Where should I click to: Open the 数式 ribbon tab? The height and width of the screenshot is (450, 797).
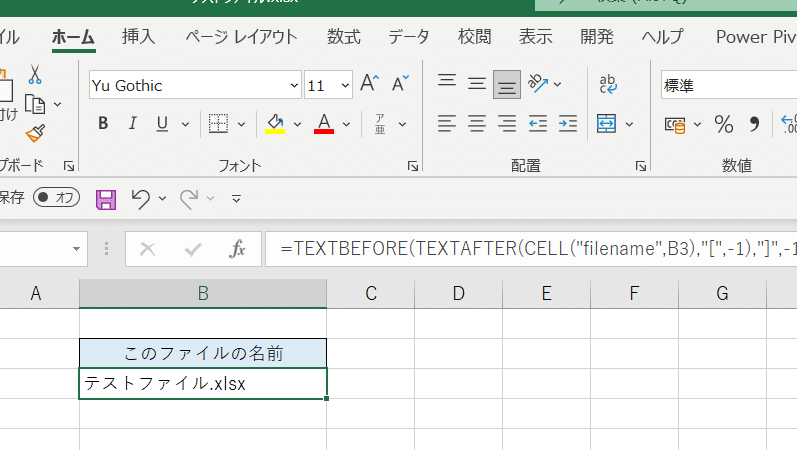pyautogui.click(x=343, y=37)
